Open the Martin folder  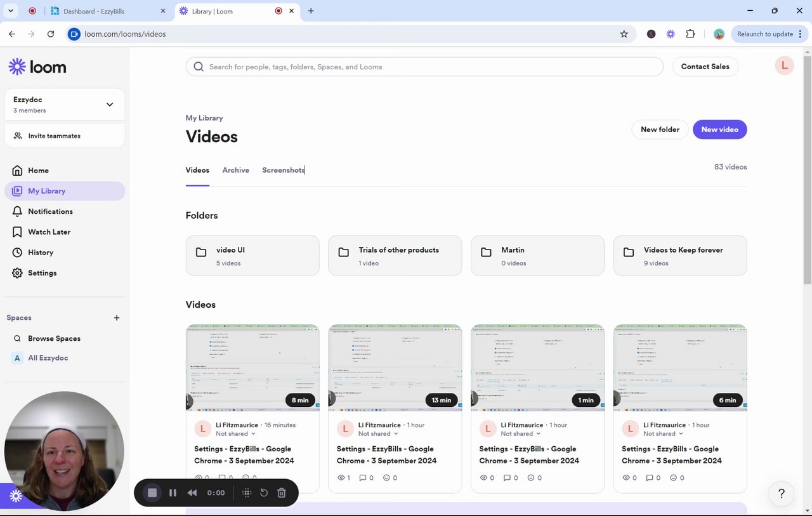click(x=537, y=256)
